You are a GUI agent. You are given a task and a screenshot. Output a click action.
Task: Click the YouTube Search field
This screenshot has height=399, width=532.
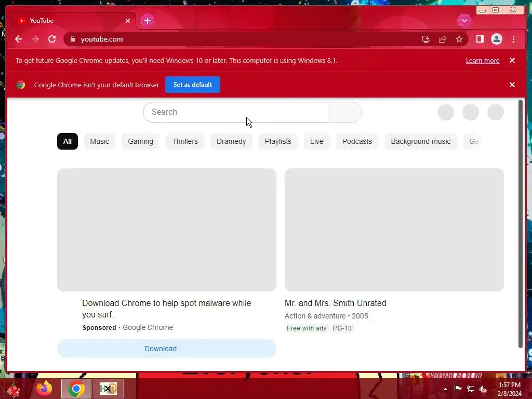pyautogui.click(x=236, y=112)
